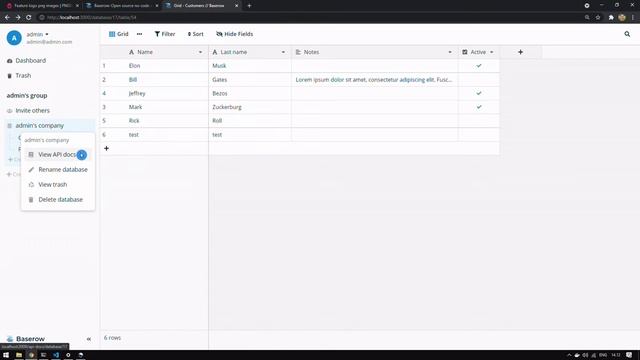Open the Dashboard from the sidebar
Image resolution: width=640 pixels, height=360 pixels.
27,61
